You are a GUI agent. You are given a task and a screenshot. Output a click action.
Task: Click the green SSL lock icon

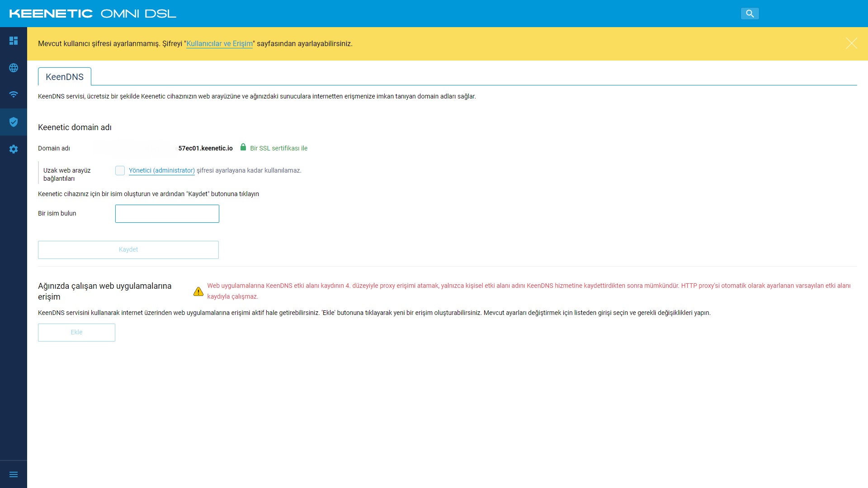(x=243, y=147)
